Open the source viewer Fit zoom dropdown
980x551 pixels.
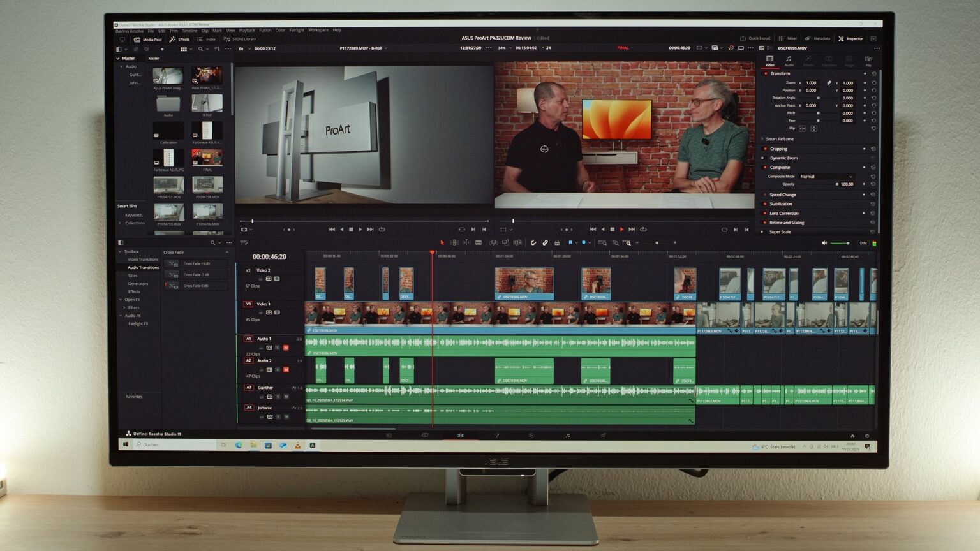(245, 48)
